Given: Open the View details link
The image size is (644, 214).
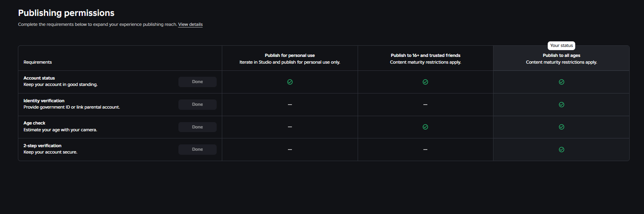Looking at the screenshot, I should [190, 25].
